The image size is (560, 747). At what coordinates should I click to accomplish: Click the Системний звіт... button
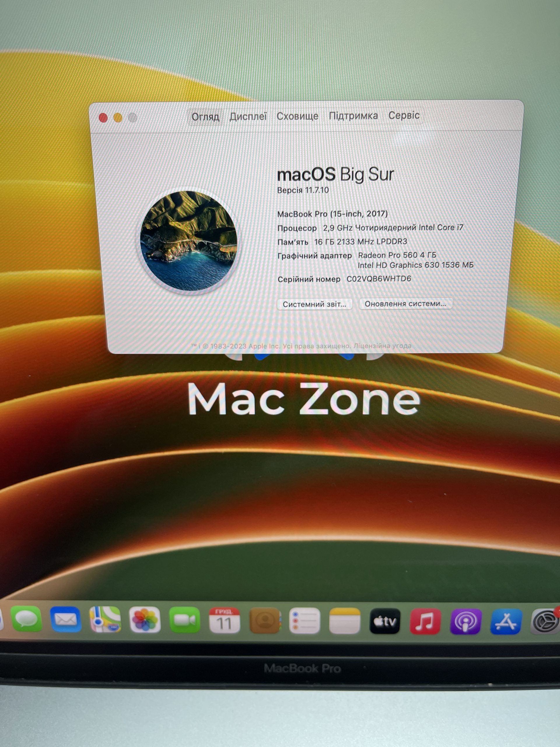(315, 304)
